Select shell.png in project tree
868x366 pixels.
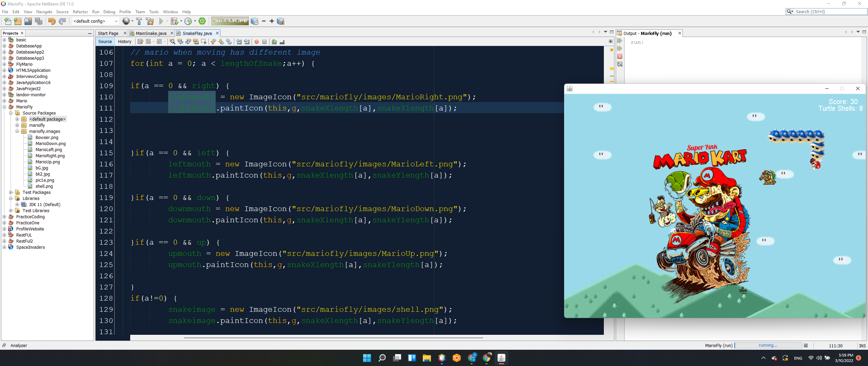coord(44,186)
